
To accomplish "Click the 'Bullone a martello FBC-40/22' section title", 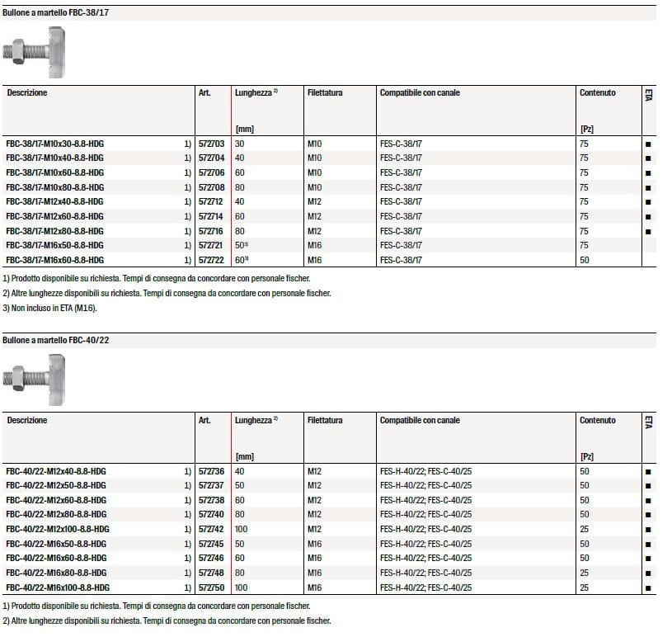I will click(x=54, y=341).
